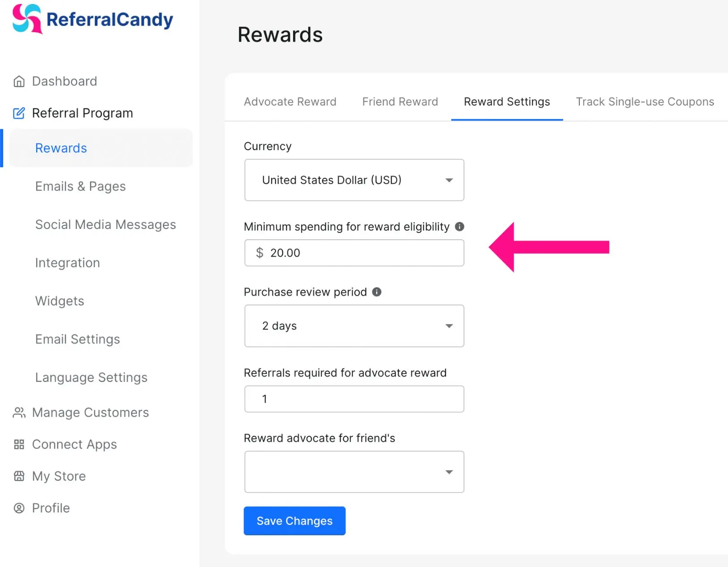Expand the Purchase review period dropdown
Viewport: 728px width, 567px height.
354,326
